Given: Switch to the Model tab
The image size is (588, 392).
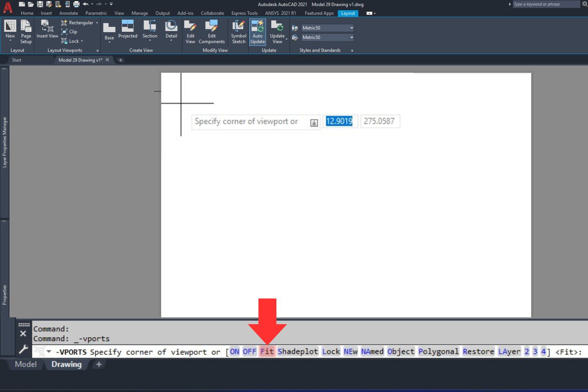Looking at the screenshot, I should click(x=25, y=364).
